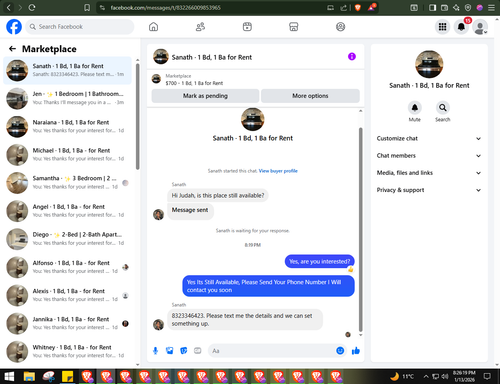Expand the Privacy & support section
Screen dimensions: 500x384
click(429, 190)
